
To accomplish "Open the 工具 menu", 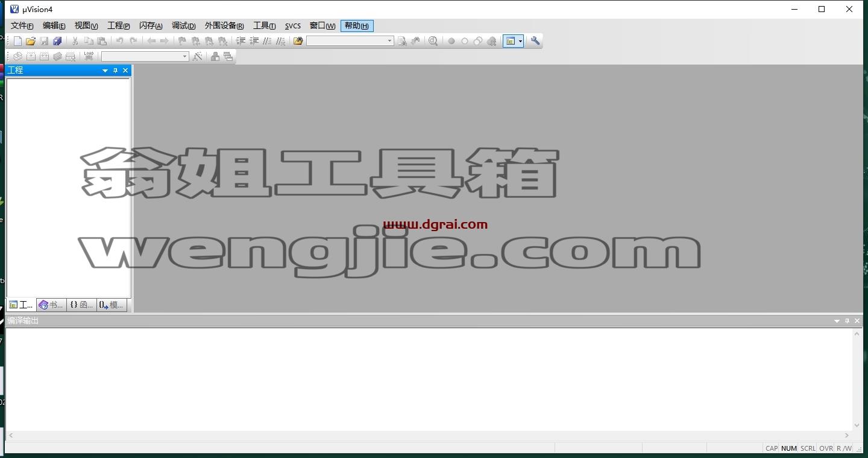I will 265,26.
